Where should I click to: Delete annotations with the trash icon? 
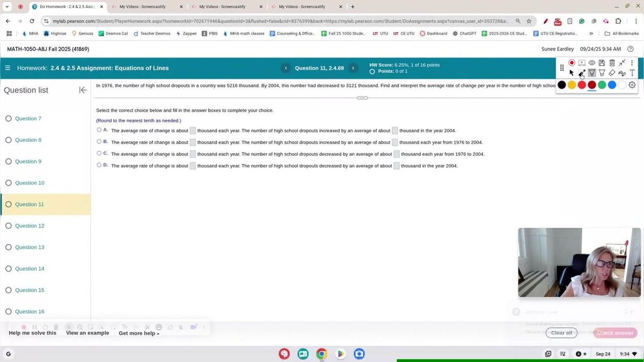tap(612, 62)
